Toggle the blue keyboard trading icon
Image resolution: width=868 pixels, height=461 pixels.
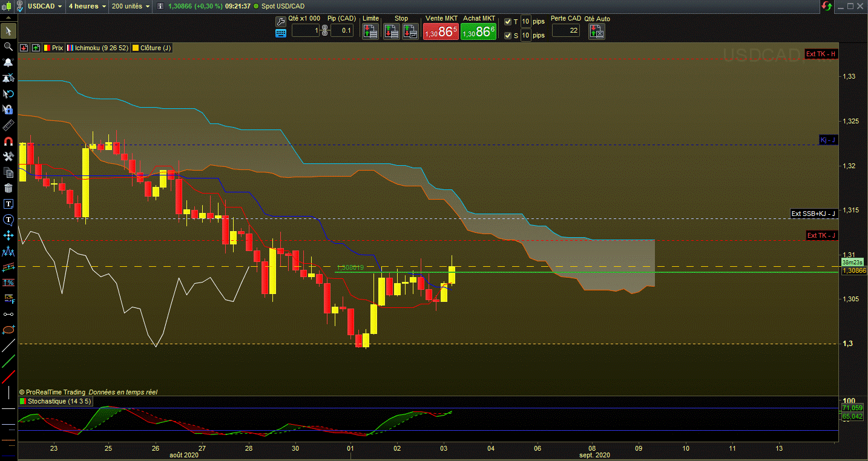280,34
